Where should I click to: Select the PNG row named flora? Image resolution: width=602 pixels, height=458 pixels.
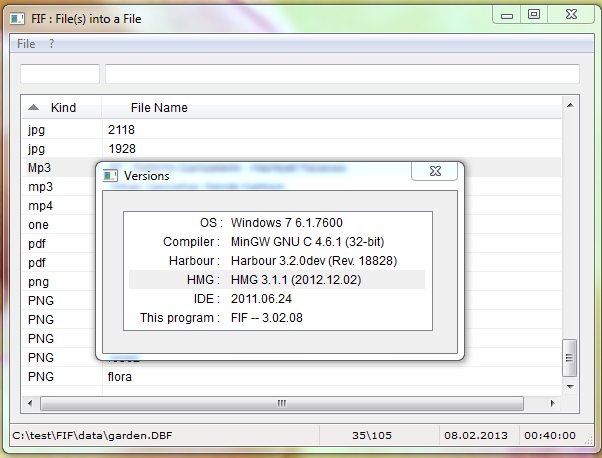pyautogui.click(x=120, y=377)
